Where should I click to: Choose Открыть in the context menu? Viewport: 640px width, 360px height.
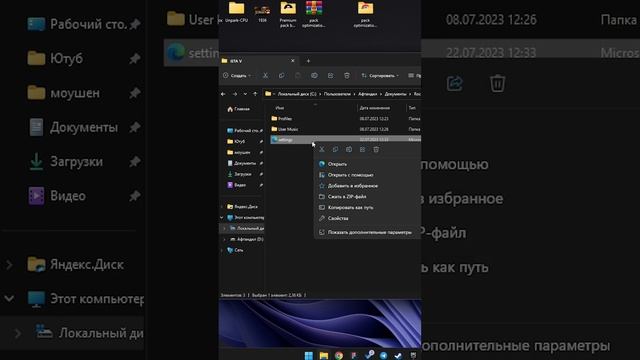point(367,164)
